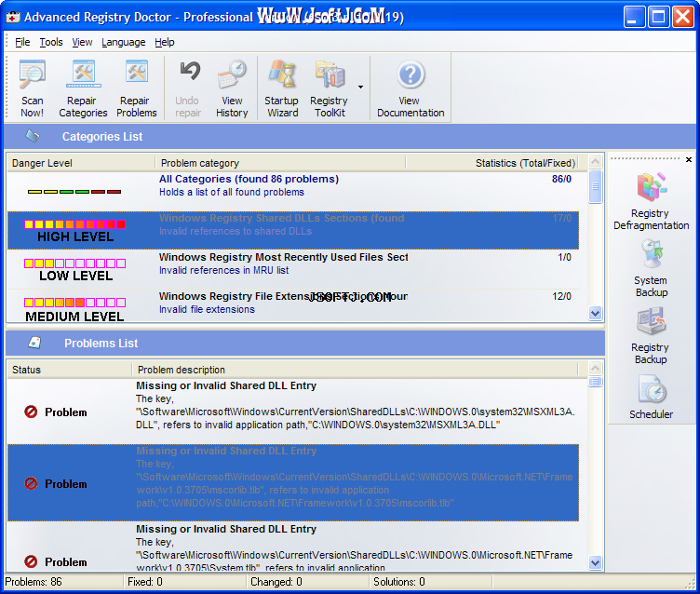Click the Status column header
Viewport: 700px width, 594px height.
(x=69, y=370)
